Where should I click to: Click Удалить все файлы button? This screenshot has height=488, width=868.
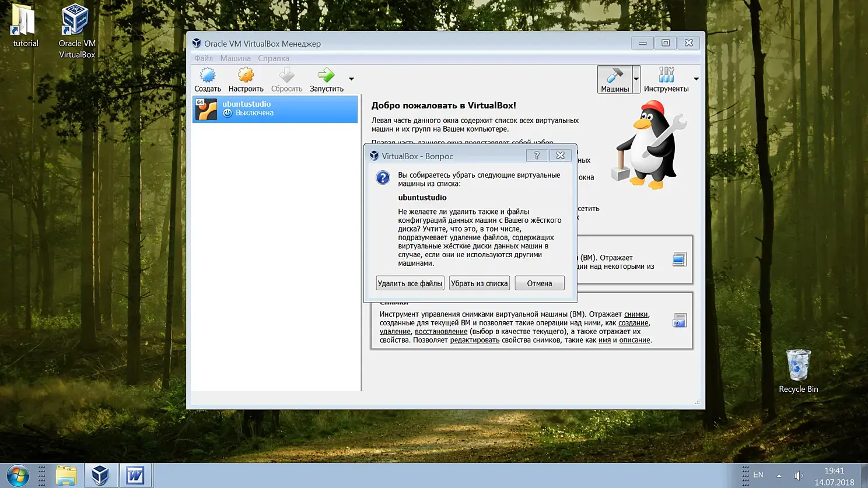click(410, 283)
